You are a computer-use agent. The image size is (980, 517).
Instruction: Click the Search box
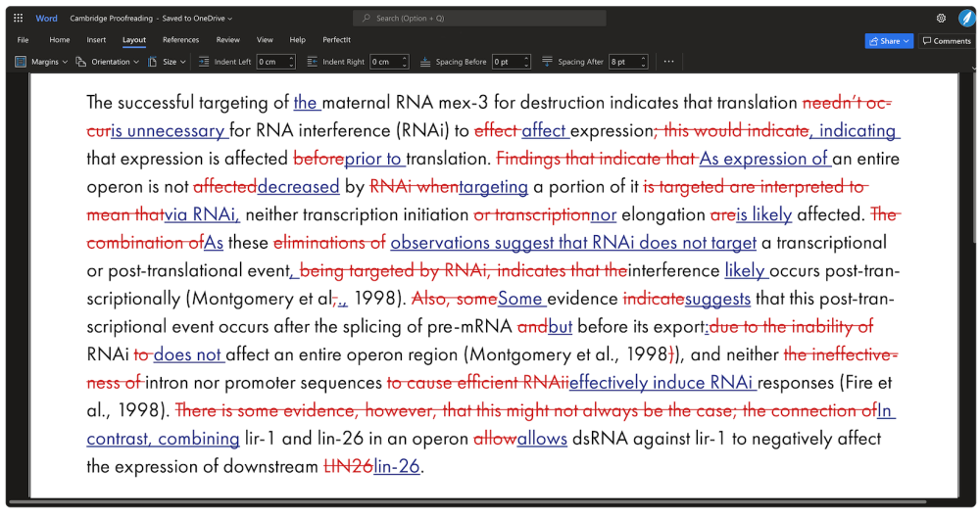(x=479, y=18)
